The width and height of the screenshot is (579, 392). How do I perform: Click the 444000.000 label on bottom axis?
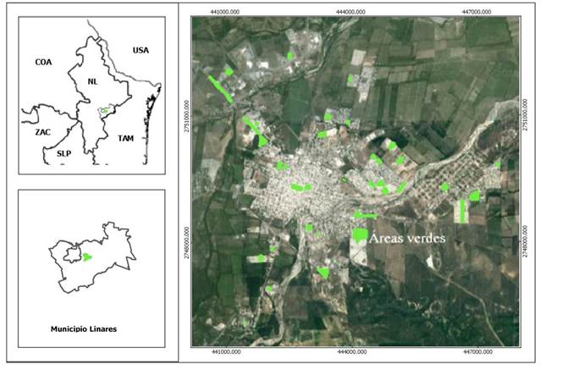pyautogui.click(x=350, y=351)
